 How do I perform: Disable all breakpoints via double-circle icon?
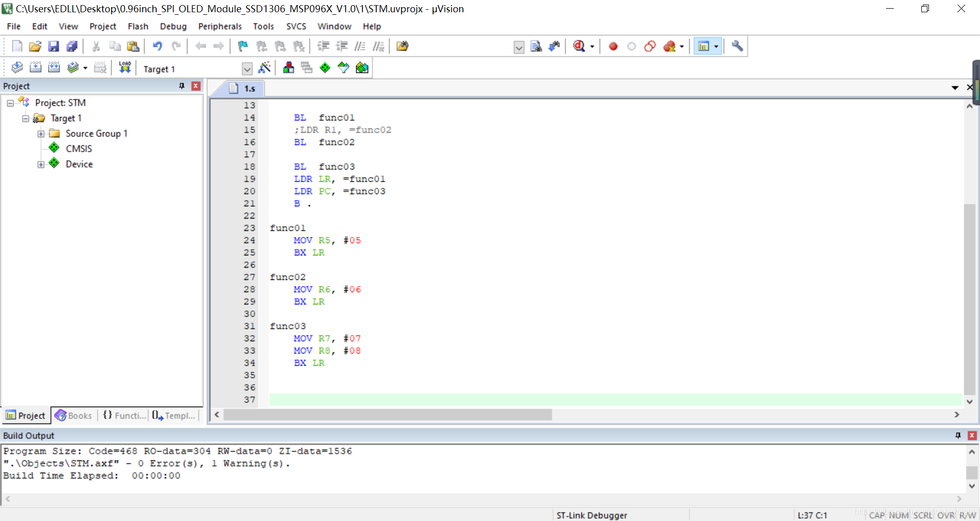pyautogui.click(x=650, y=46)
